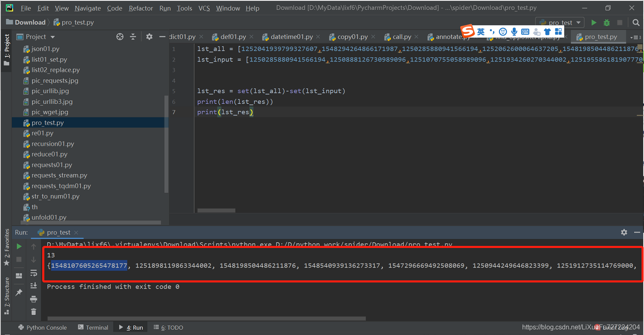Show hidden editor tabs list
Screen dimensions: 644x335
click(635, 37)
